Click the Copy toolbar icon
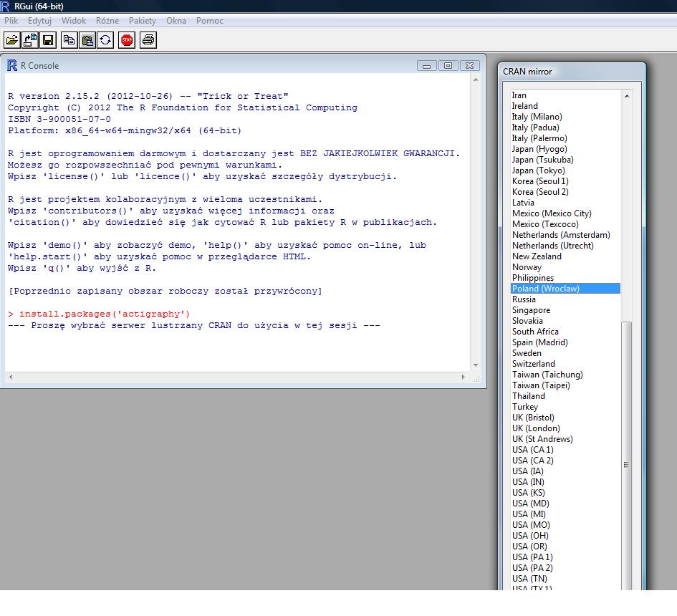Viewport: 677px width, 616px height. click(x=69, y=40)
